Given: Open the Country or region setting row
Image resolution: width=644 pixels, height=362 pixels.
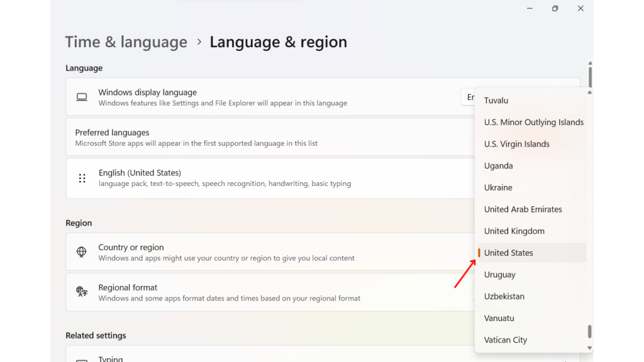Looking at the screenshot, I should 270,252.
